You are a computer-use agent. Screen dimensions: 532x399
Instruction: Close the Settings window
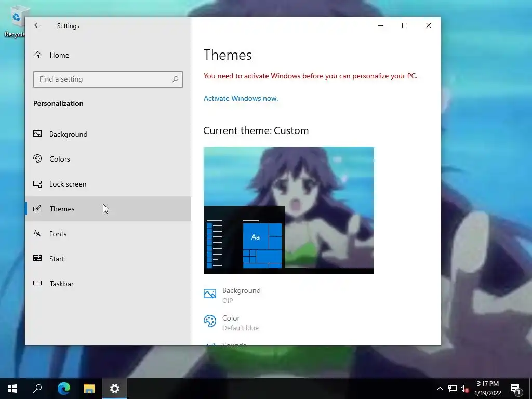[x=429, y=25]
